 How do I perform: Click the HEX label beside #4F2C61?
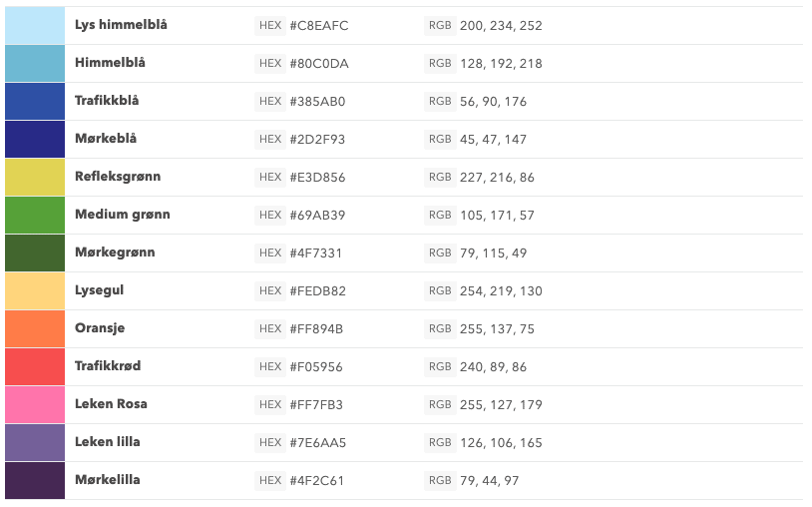click(x=270, y=480)
